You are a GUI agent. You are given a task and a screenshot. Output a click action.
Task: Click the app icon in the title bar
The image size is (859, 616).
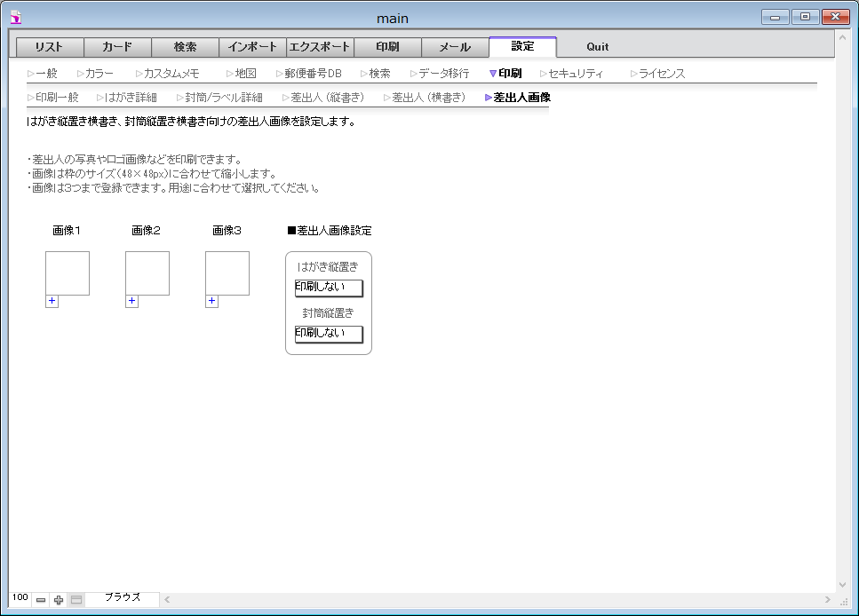coord(15,18)
